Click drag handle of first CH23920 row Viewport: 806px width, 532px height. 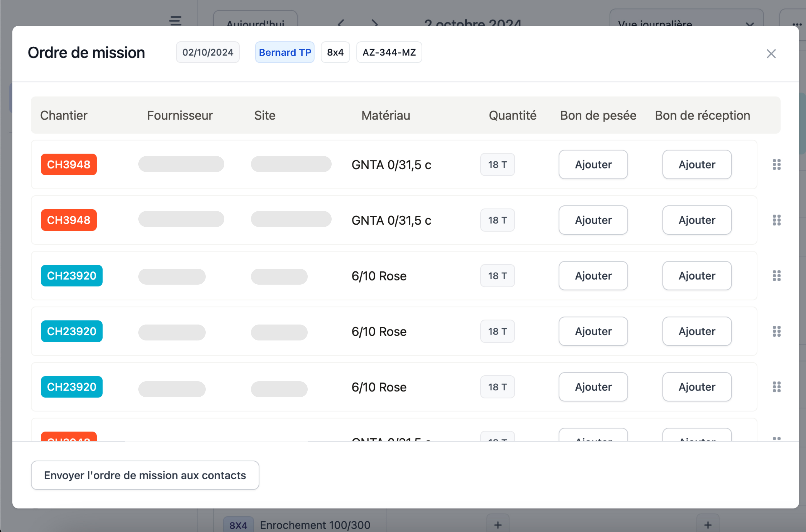click(776, 276)
